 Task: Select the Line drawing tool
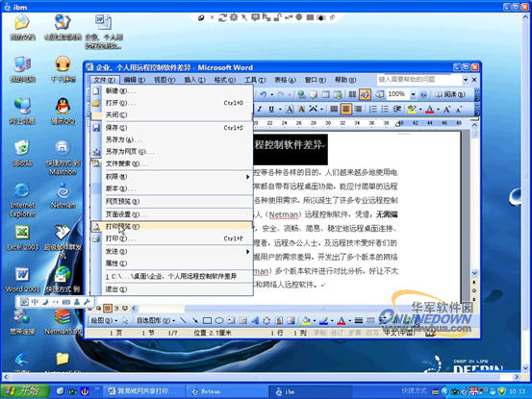click(x=183, y=320)
